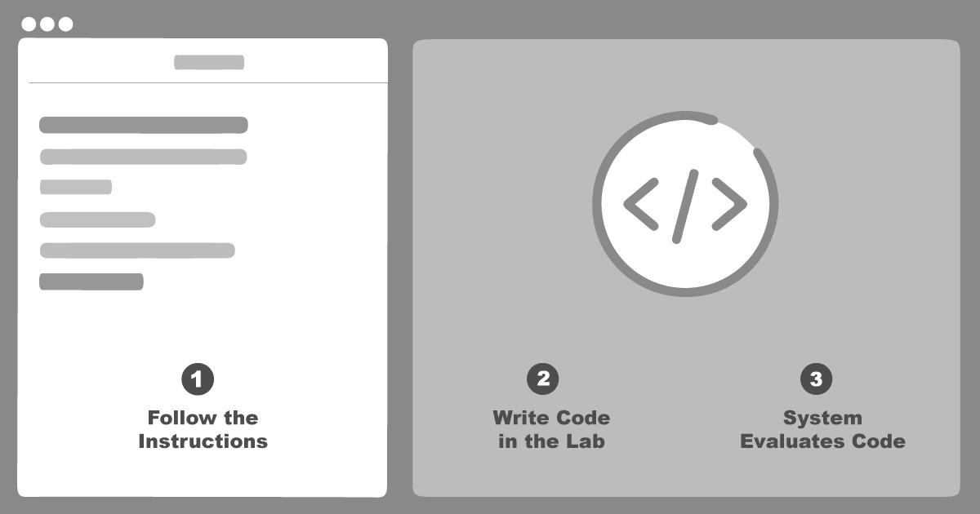
Task: Click the shortest gray instruction line
Action: (76, 187)
